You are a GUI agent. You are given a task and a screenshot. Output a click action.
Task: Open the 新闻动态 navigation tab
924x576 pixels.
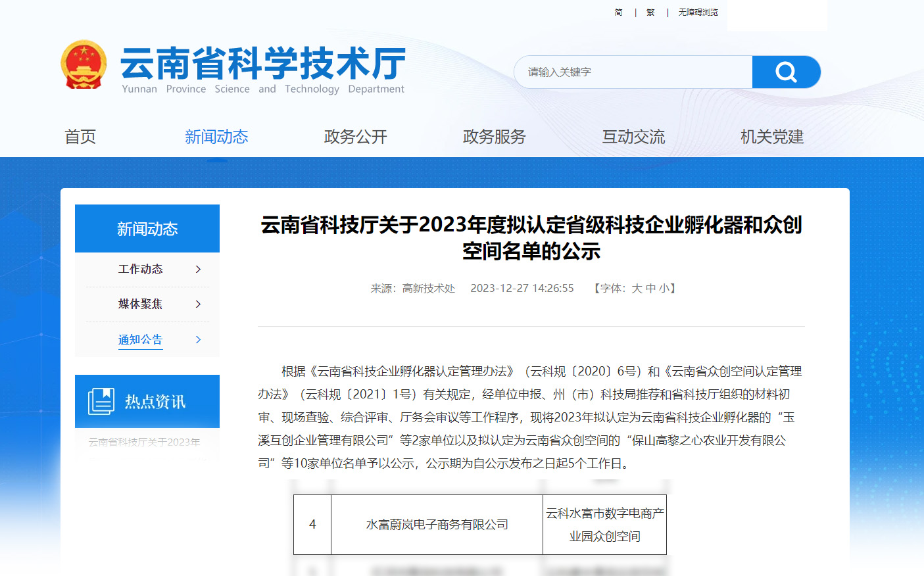tap(216, 137)
